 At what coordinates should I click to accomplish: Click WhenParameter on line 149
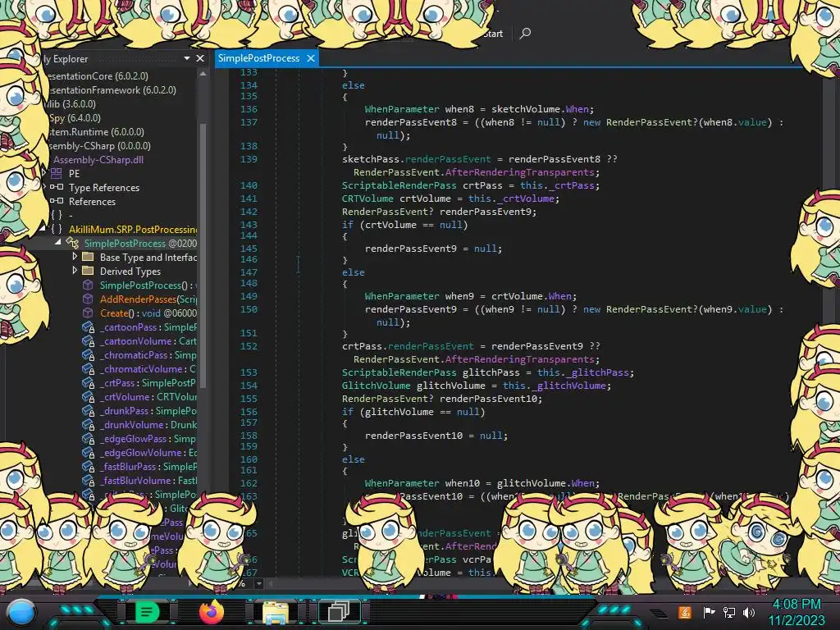(x=402, y=295)
